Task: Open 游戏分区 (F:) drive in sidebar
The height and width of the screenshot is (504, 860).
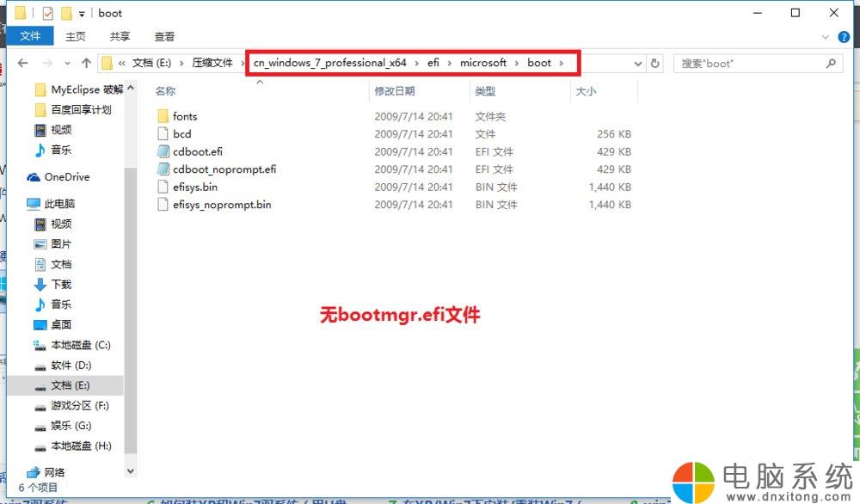Action: 72,406
